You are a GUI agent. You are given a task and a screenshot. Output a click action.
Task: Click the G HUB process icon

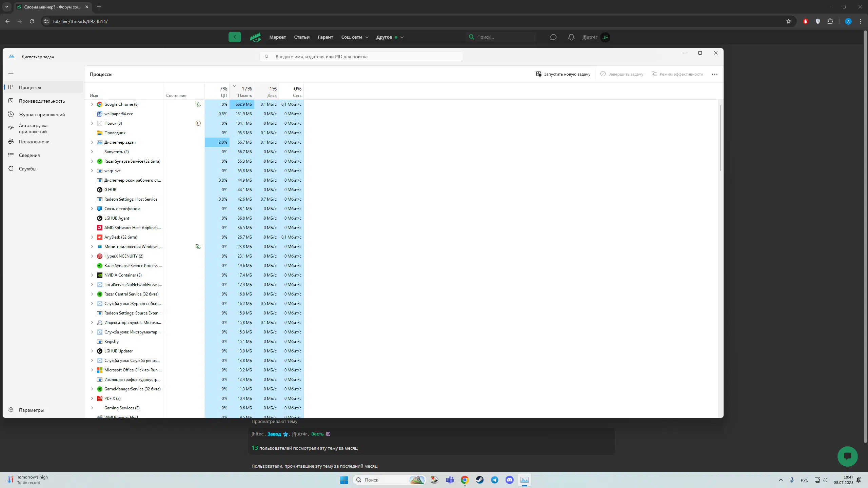(x=100, y=190)
